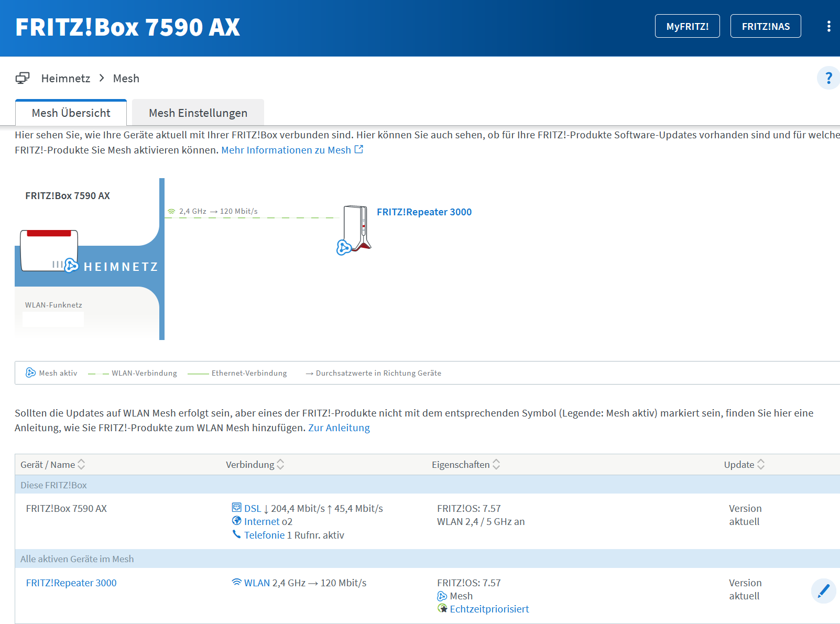Click the Mesh icon in repeater properties

pyautogui.click(x=442, y=596)
